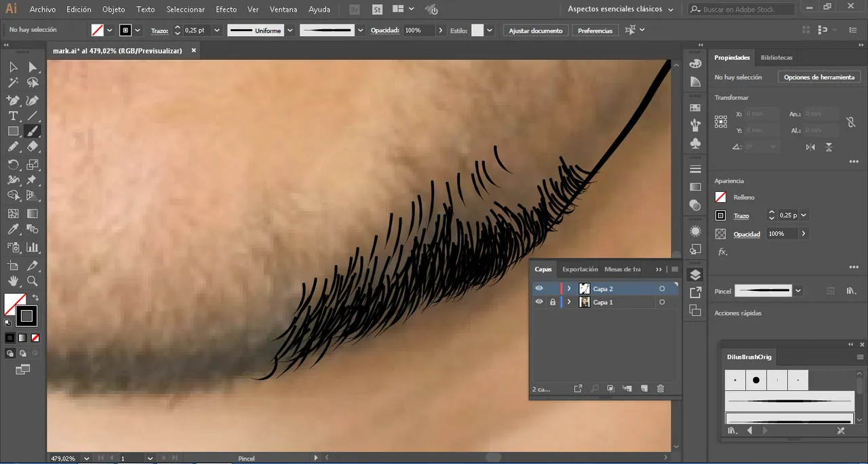The image size is (868, 464).
Task: Select the Direct Selection tool
Action: pyautogui.click(x=33, y=66)
